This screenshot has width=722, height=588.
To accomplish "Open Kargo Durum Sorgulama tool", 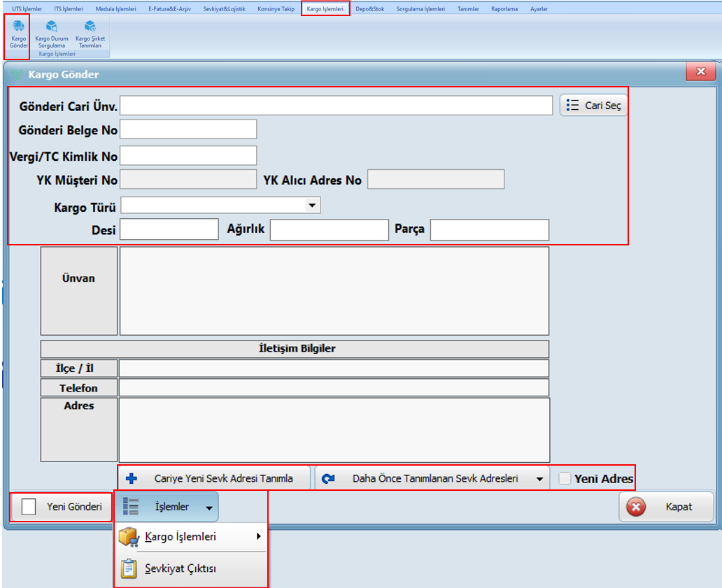I will point(52,34).
